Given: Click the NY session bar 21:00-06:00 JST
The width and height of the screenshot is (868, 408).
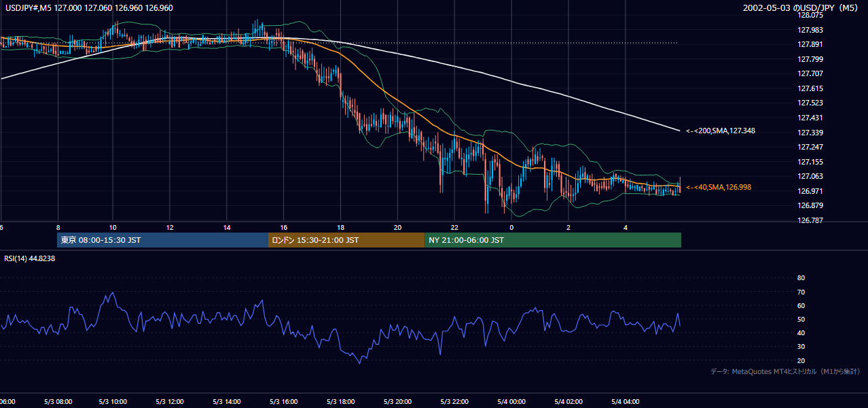Looking at the screenshot, I should [x=553, y=240].
